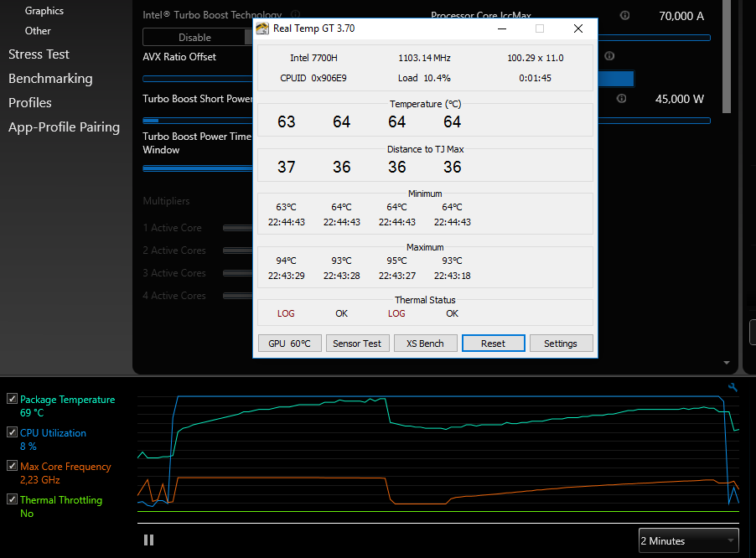Run the Sensor Test in Real Temp
Image resolution: width=756 pixels, height=558 pixels.
tap(357, 343)
